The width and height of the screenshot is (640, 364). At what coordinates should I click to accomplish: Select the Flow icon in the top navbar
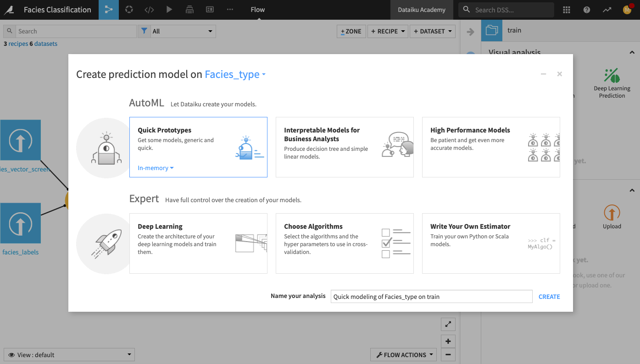coord(108,10)
